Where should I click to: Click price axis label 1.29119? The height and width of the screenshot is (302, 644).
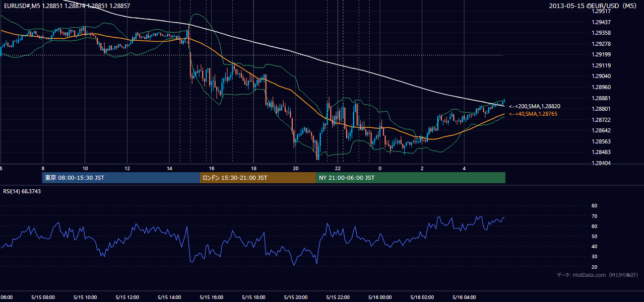[x=601, y=65]
